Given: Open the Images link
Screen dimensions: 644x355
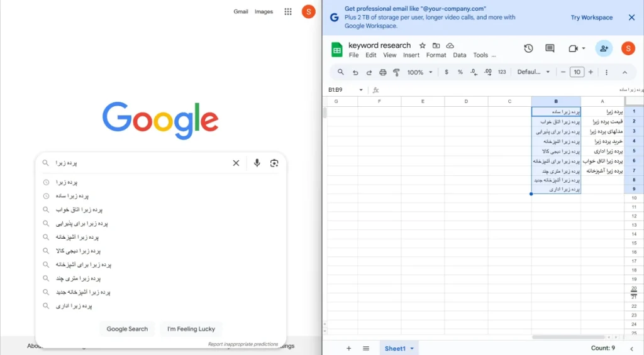Looking at the screenshot, I should (x=264, y=11).
